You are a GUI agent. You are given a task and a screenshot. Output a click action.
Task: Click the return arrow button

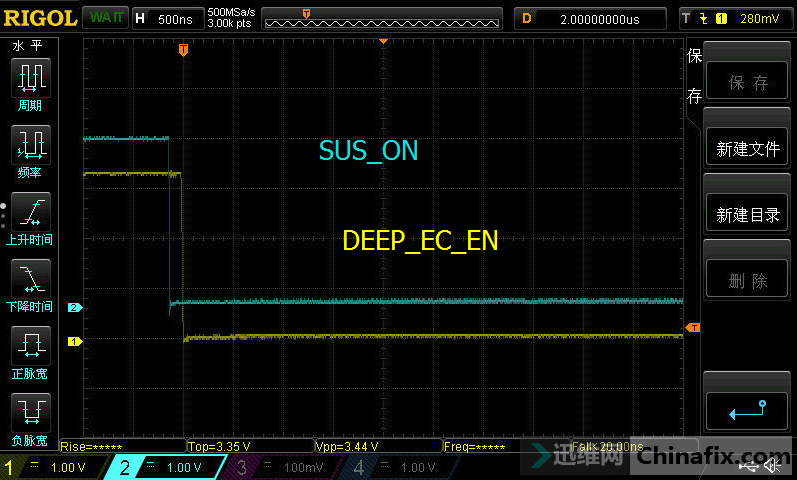747,411
